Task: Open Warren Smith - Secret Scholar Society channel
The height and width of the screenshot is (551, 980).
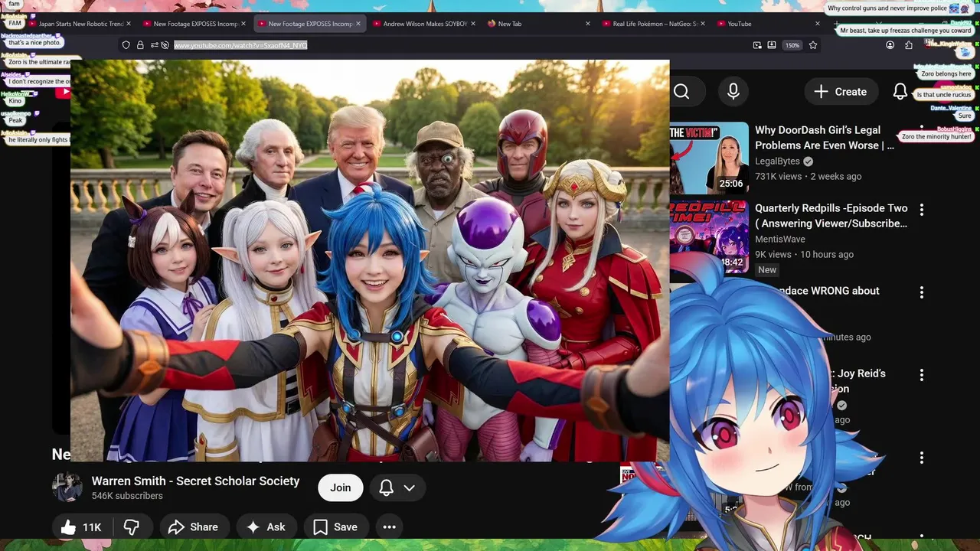Action: pyautogui.click(x=195, y=481)
